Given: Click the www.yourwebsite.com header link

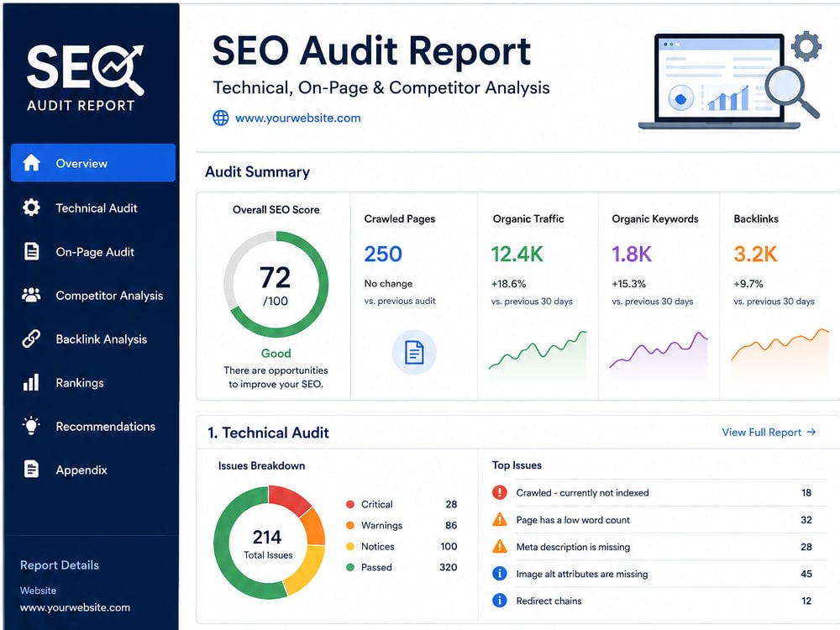Looking at the screenshot, I should pos(298,118).
